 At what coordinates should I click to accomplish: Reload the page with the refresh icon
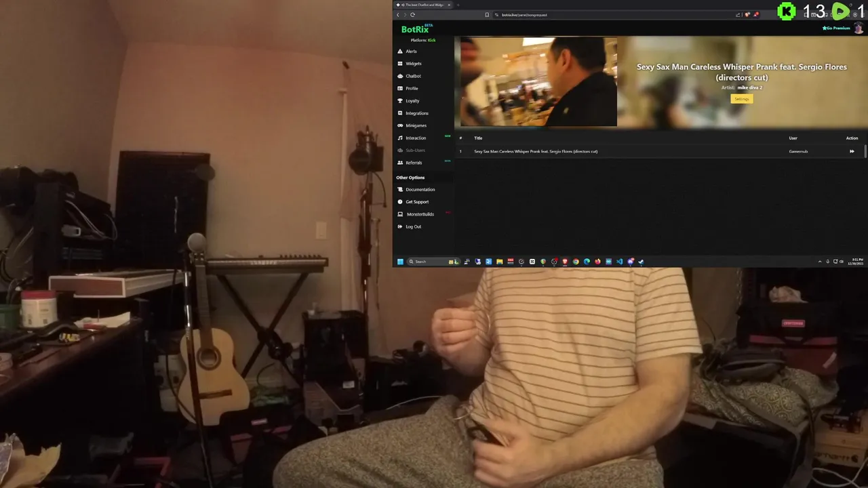pos(412,15)
